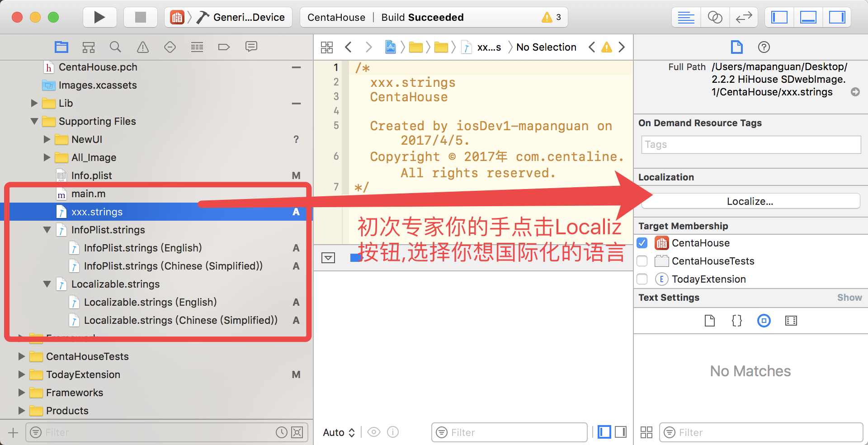Stop the running build

[141, 17]
